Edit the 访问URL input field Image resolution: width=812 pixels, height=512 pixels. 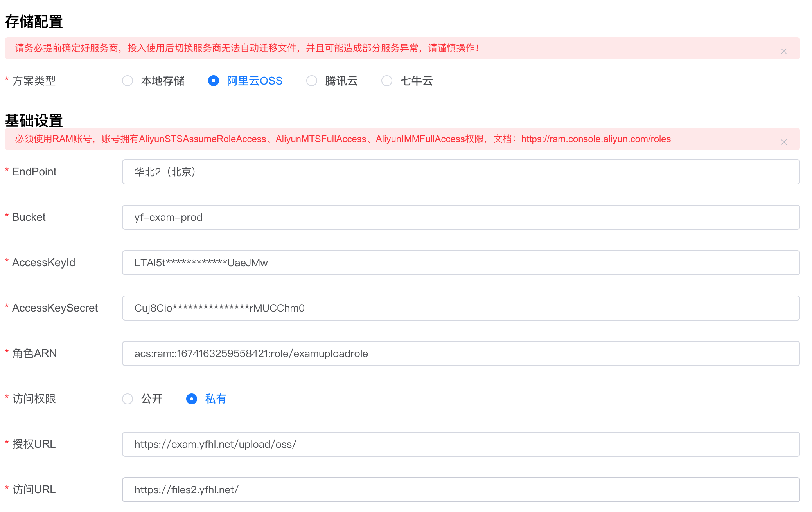(x=461, y=490)
